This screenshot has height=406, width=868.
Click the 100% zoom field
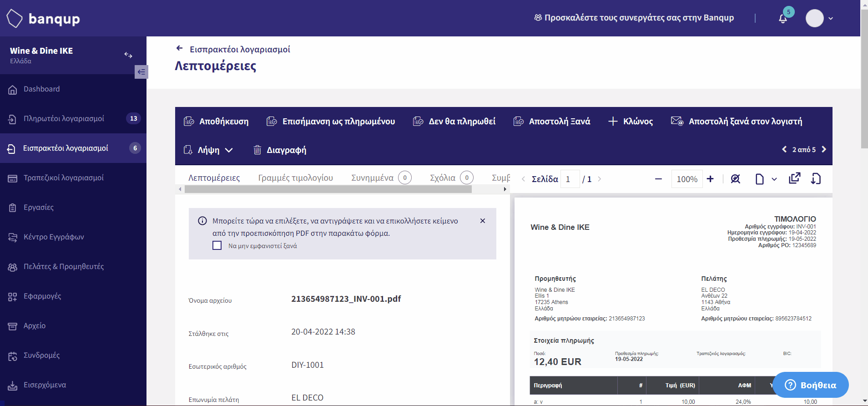coord(687,179)
